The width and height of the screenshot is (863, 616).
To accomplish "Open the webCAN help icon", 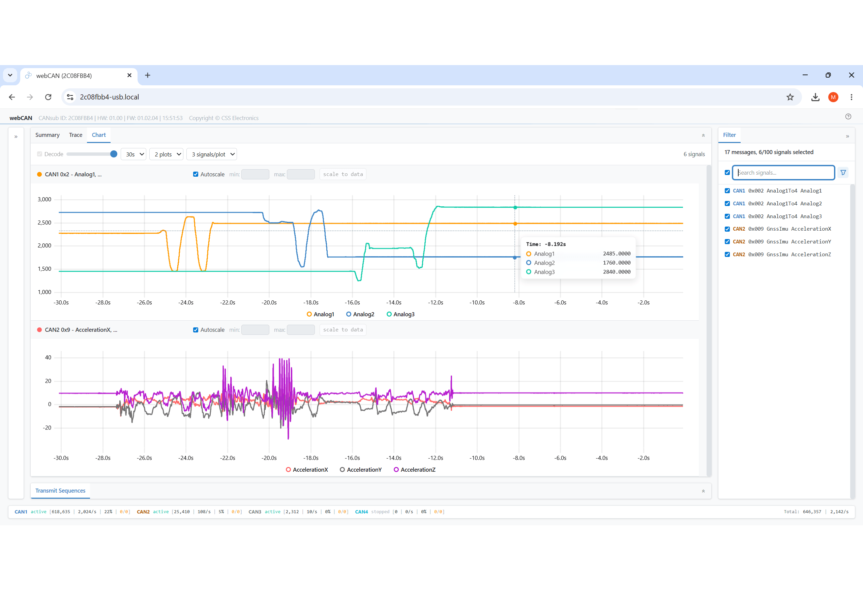I will coord(848,117).
